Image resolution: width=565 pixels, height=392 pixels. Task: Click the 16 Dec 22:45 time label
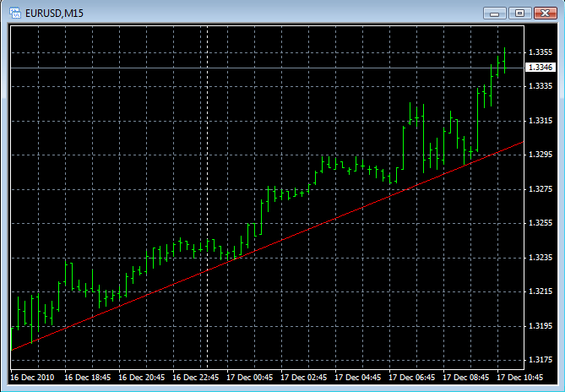[196, 378]
